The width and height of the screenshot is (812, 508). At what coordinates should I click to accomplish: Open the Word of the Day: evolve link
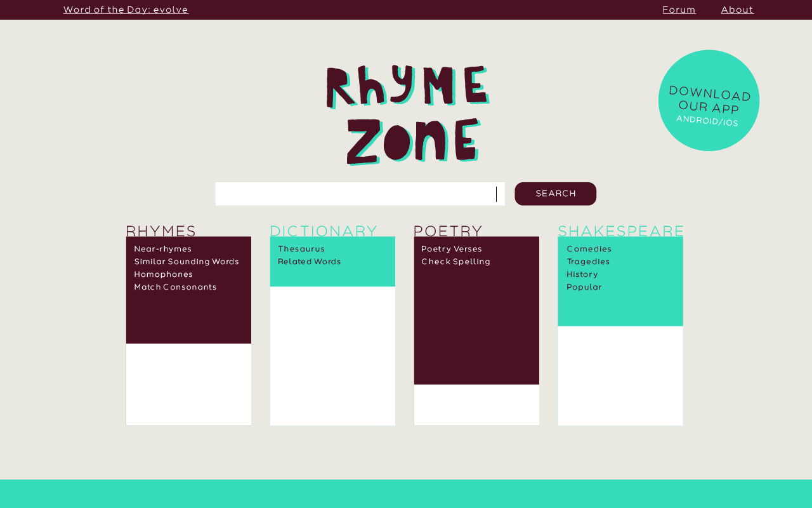[126, 10]
